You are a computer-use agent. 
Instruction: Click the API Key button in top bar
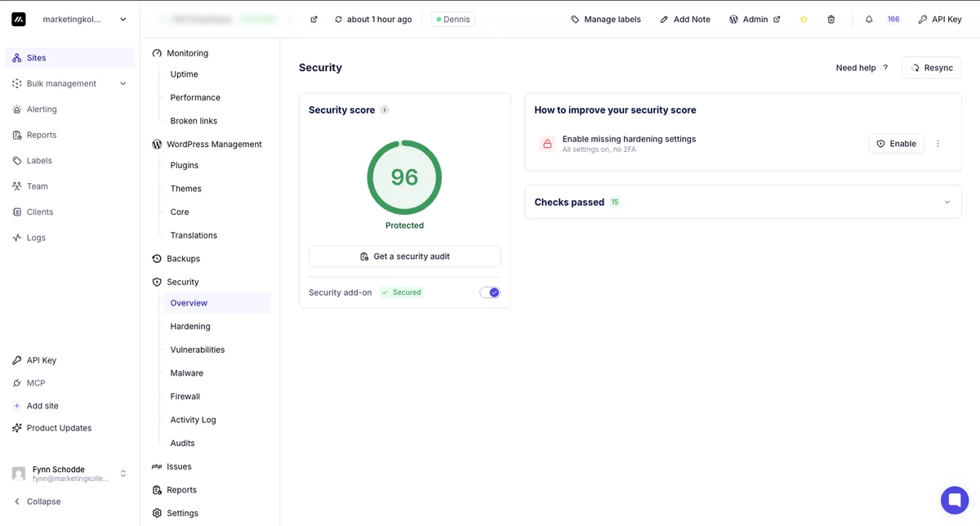click(940, 20)
